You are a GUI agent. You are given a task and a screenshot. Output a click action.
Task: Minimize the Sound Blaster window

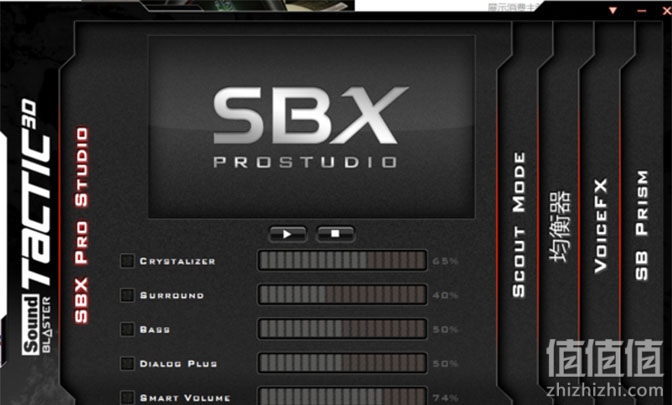(x=642, y=10)
